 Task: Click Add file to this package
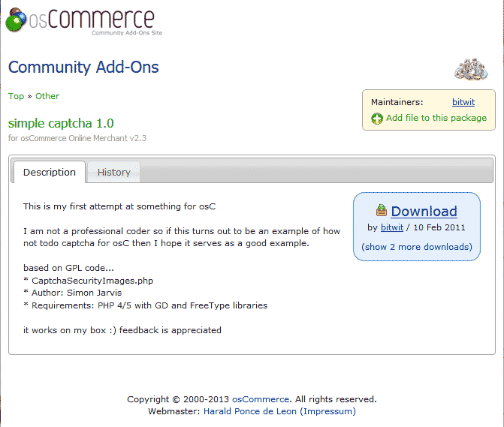(x=436, y=118)
